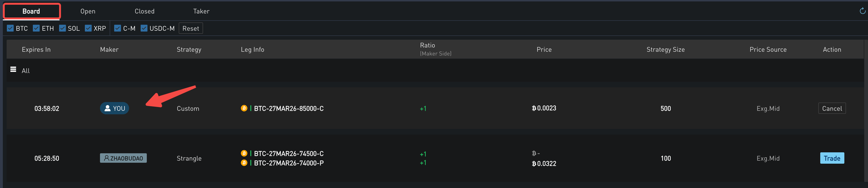The width and height of the screenshot is (868, 188).
Task: Toggle the XRP filter checkbox
Action: coord(88,28)
